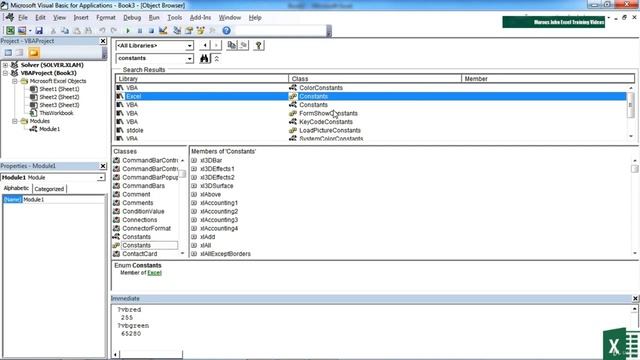Open the Tools menu

[x=174, y=18]
